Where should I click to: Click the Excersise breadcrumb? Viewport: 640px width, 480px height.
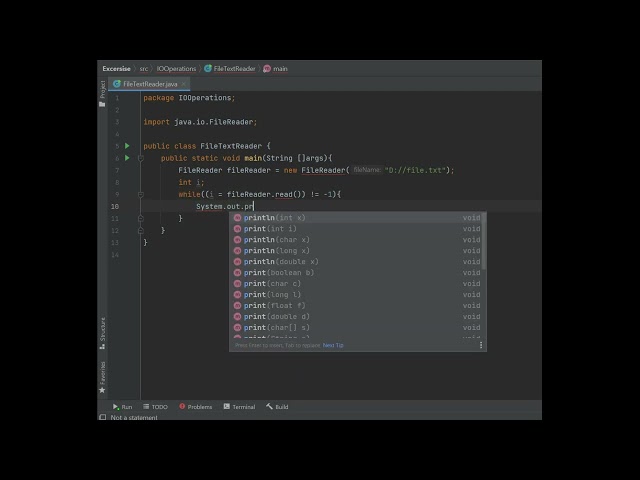[116, 69]
